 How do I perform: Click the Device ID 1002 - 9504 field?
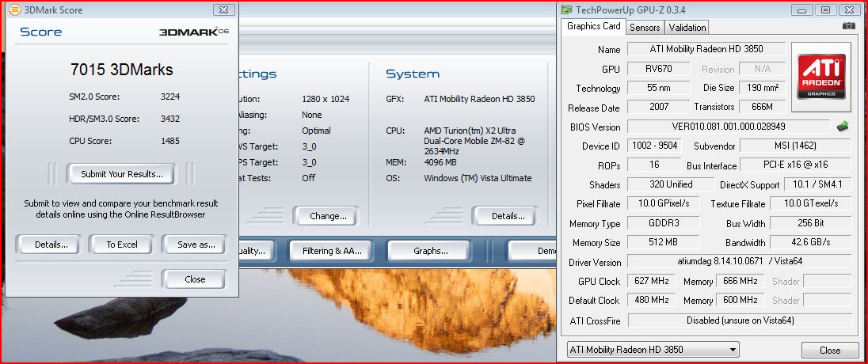[x=656, y=146]
